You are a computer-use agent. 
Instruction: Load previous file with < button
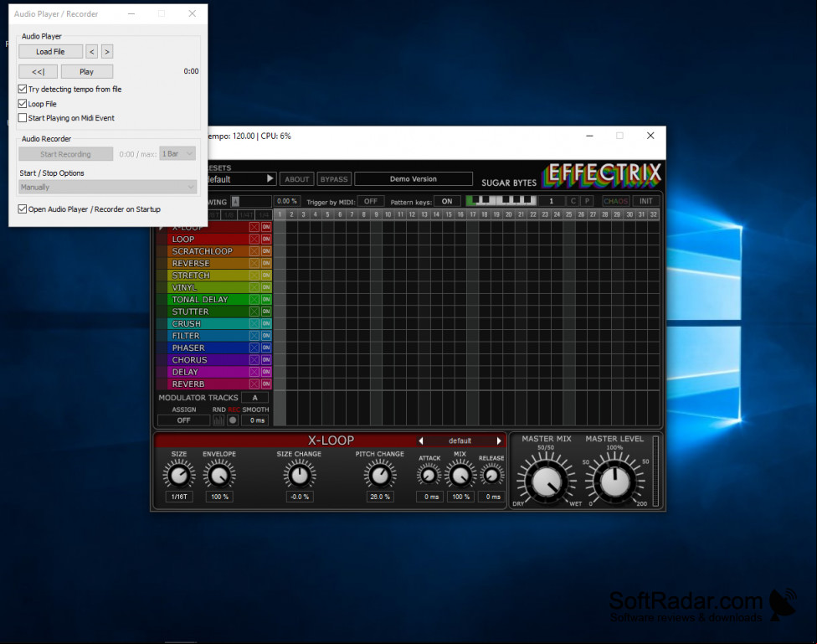point(92,52)
